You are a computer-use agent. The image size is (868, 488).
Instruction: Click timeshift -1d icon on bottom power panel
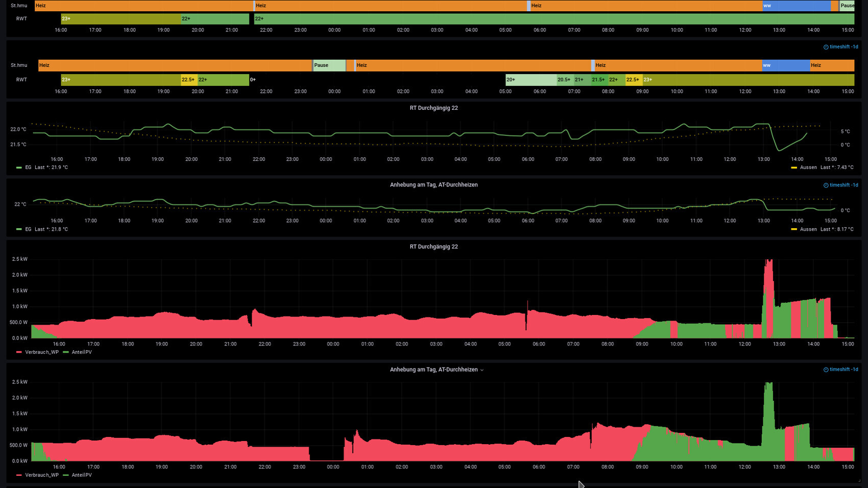tap(826, 370)
